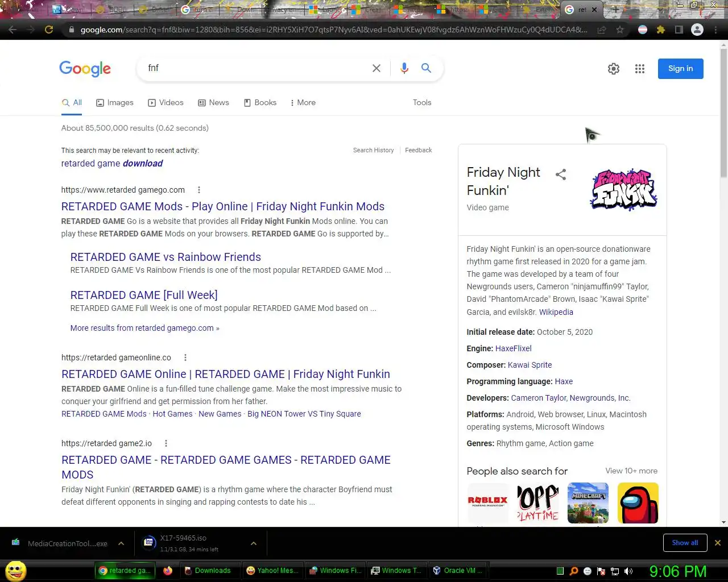This screenshot has width=728, height=582.
Task: Open volume control in system tray
Action: point(628,571)
